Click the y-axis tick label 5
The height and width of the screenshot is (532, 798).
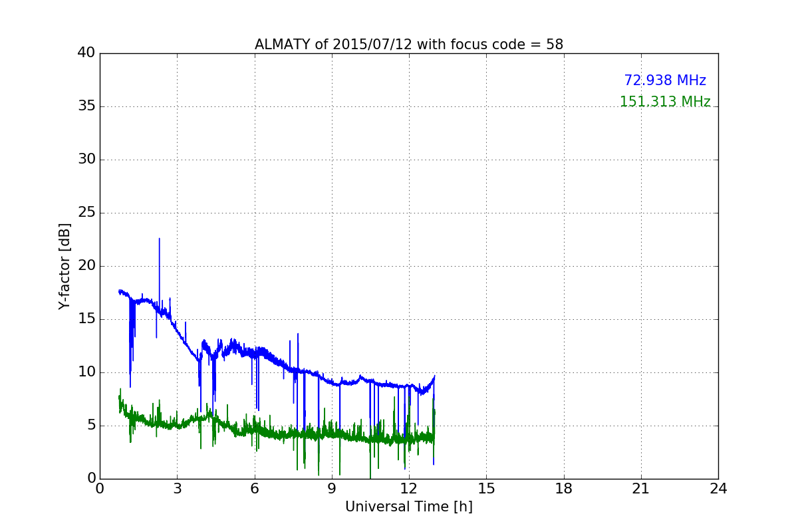90,426
